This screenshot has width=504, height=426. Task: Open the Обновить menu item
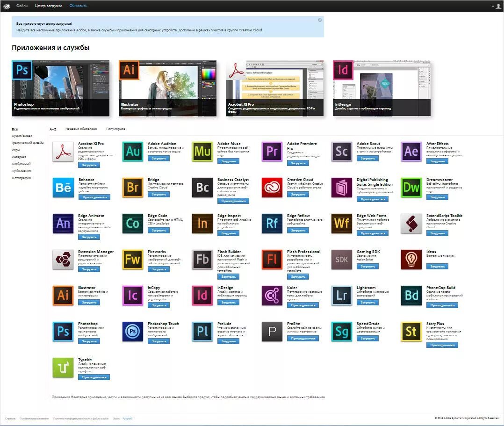coord(78,6)
